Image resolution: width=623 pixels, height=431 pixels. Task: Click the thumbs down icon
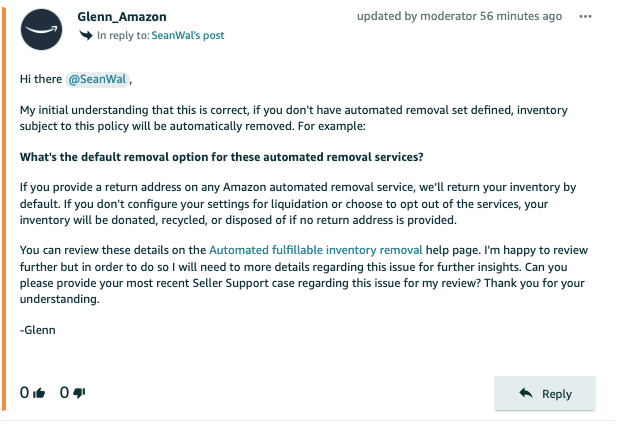point(80,393)
